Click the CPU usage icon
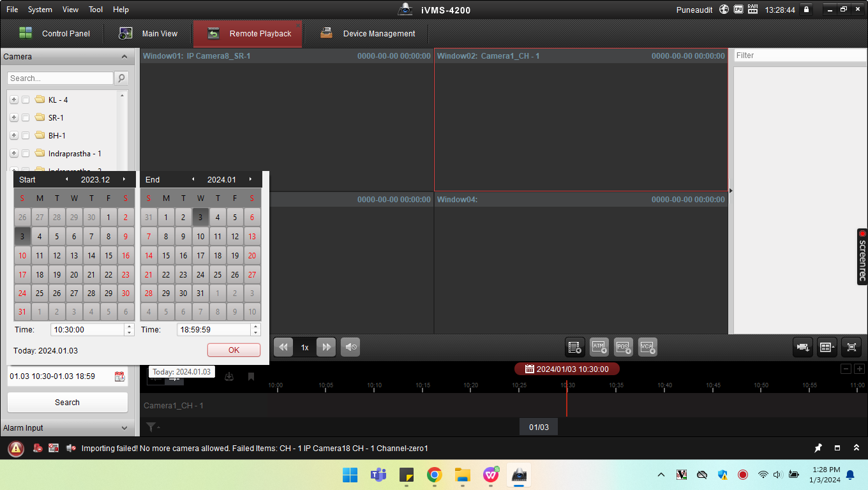Screen dimensions: 868x490 pyautogui.click(x=738, y=10)
